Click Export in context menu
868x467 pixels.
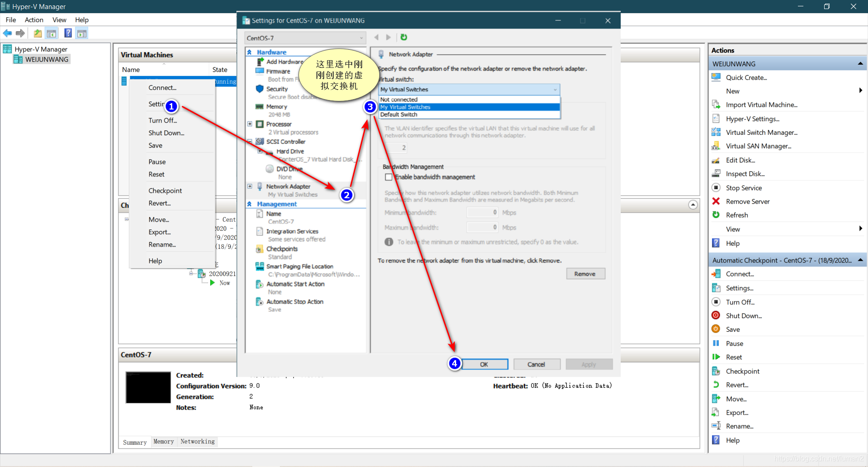coord(160,232)
